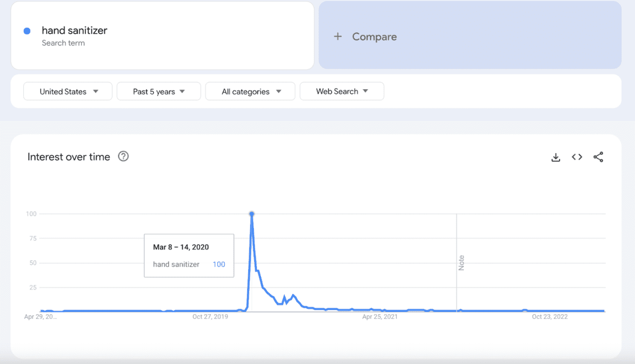
Task: Open the embed code icon
Action: pyautogui.click(x=577, y=157)
